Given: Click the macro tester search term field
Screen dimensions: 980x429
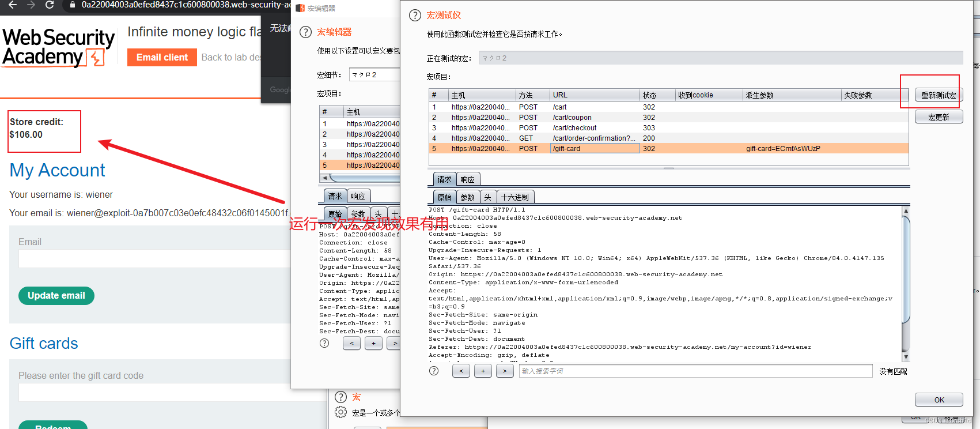Looking at the screenshot, I should tap(695, 371).
